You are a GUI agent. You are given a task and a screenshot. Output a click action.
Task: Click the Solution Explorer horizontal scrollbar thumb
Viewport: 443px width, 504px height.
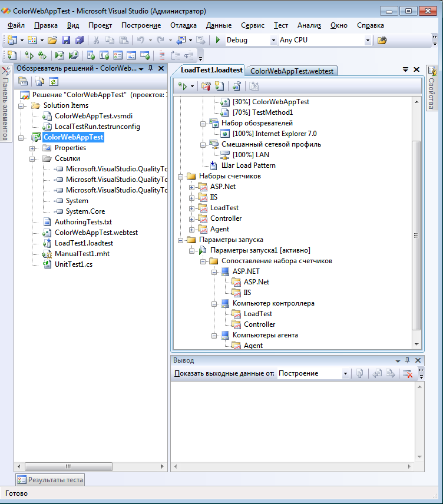click(68, 466)
